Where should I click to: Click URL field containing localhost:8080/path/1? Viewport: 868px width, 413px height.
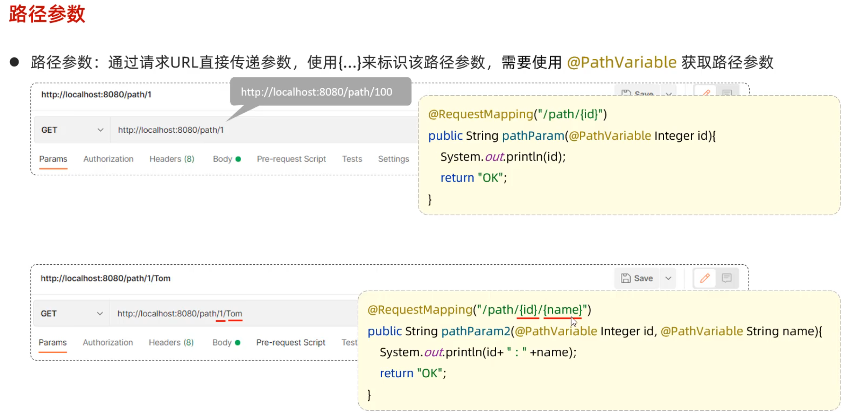(264, 130)
